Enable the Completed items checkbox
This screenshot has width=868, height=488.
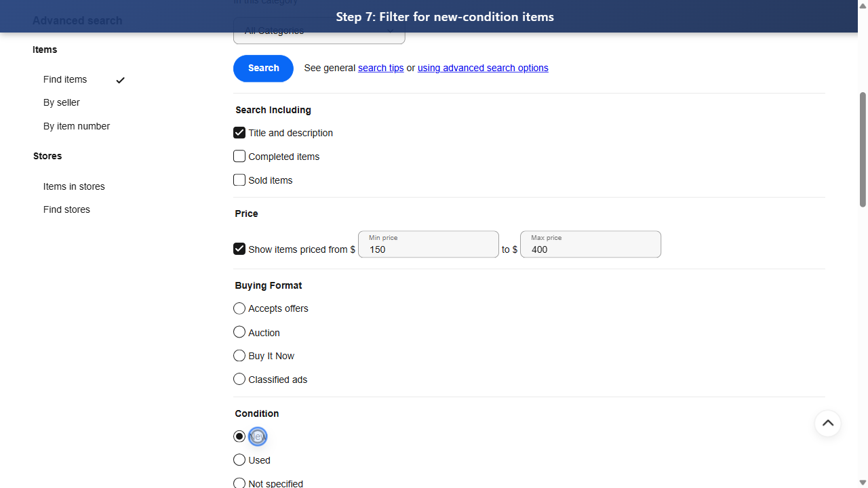pyautogui.click(x=239, y=156)
